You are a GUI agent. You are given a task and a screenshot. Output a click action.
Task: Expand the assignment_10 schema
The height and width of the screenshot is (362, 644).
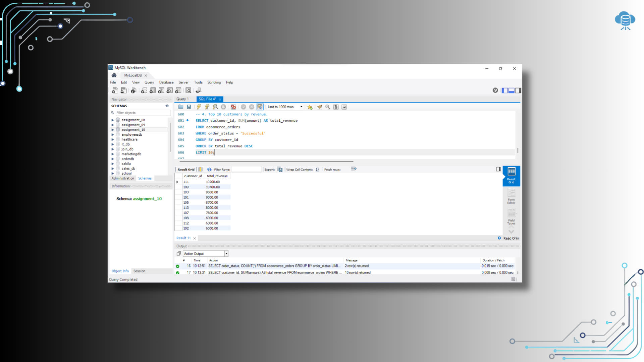(x=113, y=130)
